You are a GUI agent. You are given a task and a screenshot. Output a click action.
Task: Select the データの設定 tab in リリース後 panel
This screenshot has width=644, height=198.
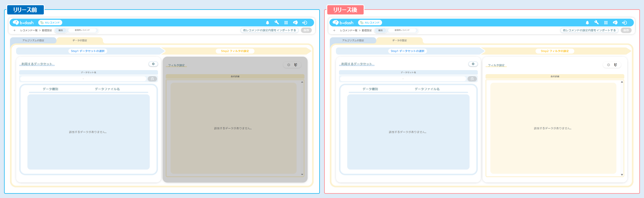pyautogui.click(x=399, y=41)
